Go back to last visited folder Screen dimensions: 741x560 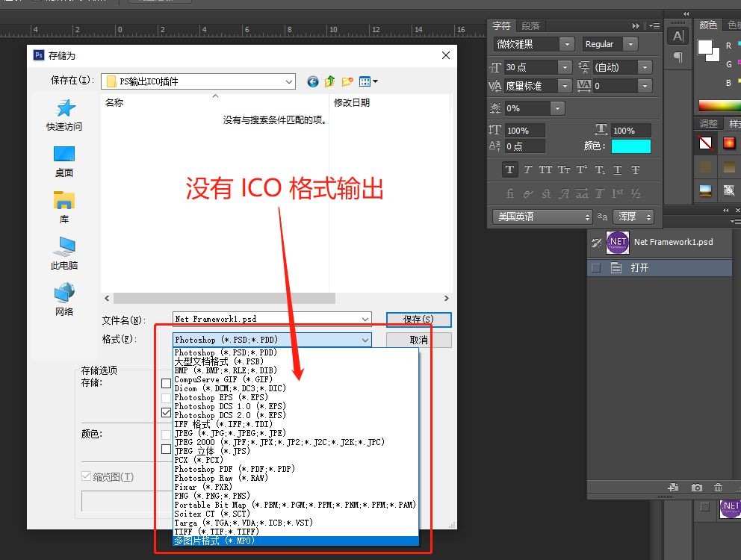click(313, 81)
